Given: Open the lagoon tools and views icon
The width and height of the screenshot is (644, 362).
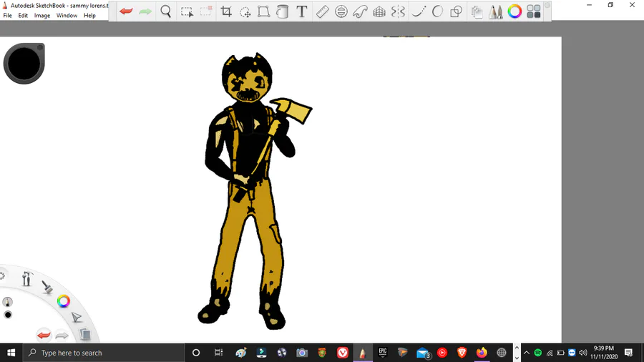Looking at the screenshot, I should [x=27, y=279].
